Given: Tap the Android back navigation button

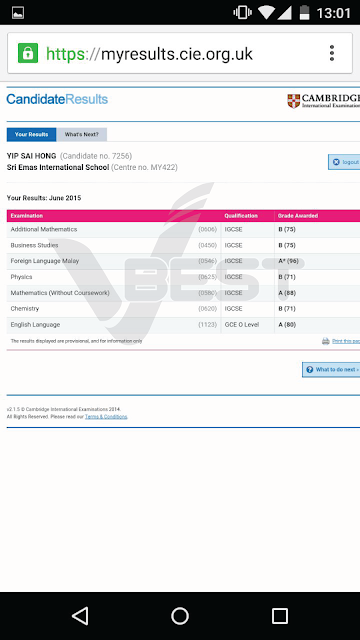Looking at the screenshot, I should pos(80,616).
